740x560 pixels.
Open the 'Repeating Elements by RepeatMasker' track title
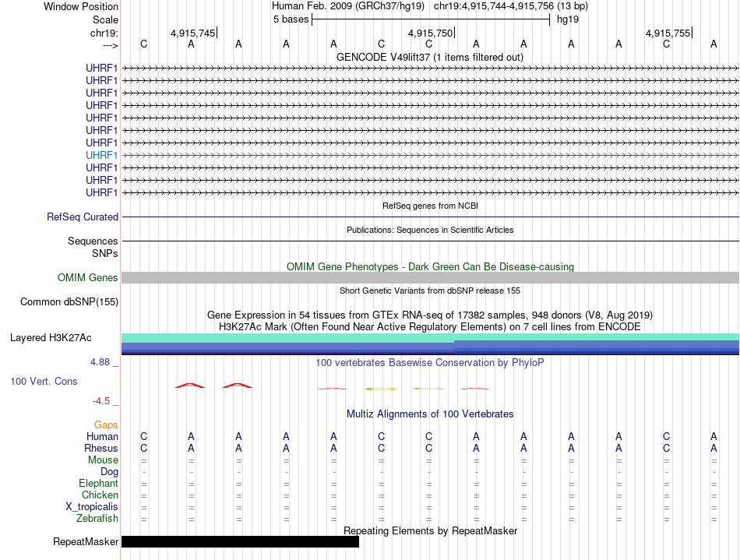point(430,530)
